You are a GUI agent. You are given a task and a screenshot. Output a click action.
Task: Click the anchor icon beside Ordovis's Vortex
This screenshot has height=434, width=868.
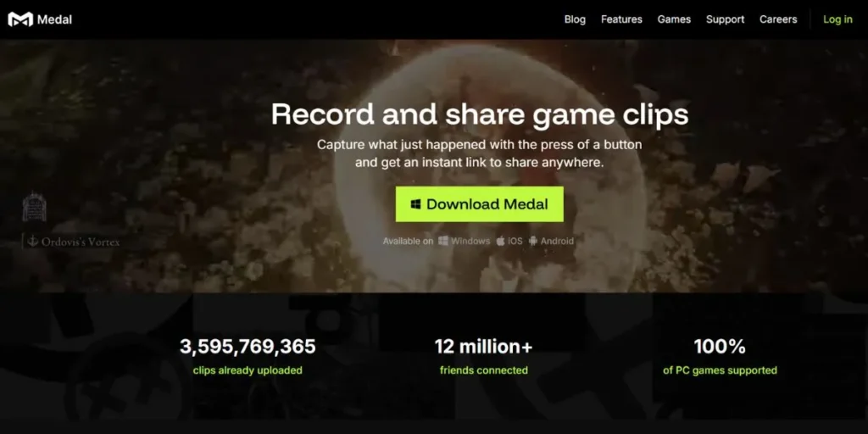point(33,242)
